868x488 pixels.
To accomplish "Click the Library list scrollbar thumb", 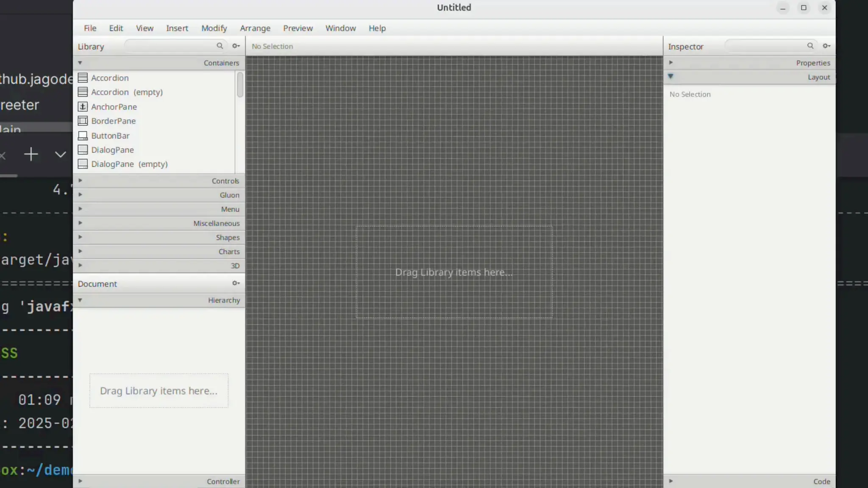I will click(x=240, y=84).
